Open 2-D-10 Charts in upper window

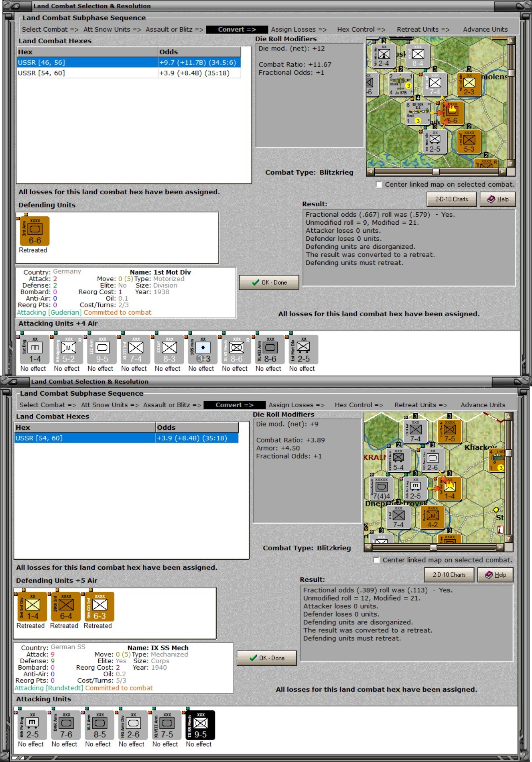pos(451,199)
